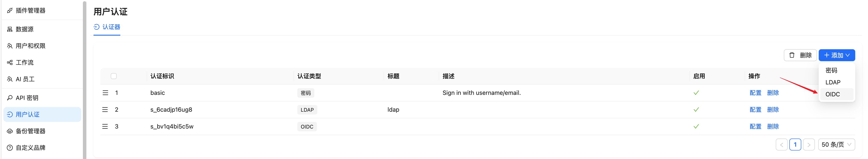
Task: Choose LDAP in the add menu
Action: 833,82
